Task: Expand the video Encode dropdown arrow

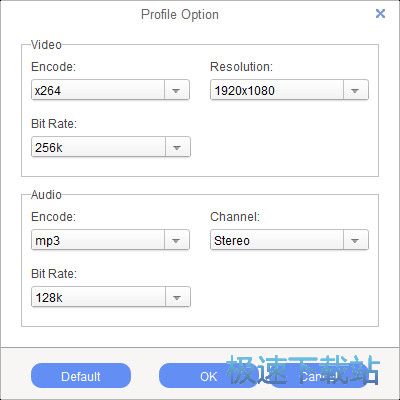Action: pyautogui.click(x=176, y=90)
